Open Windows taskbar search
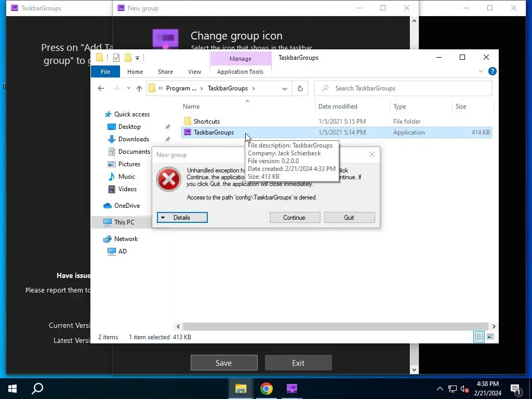Image resolution: width=532 pixels, height=399 pixels. (x=37, y=389)
